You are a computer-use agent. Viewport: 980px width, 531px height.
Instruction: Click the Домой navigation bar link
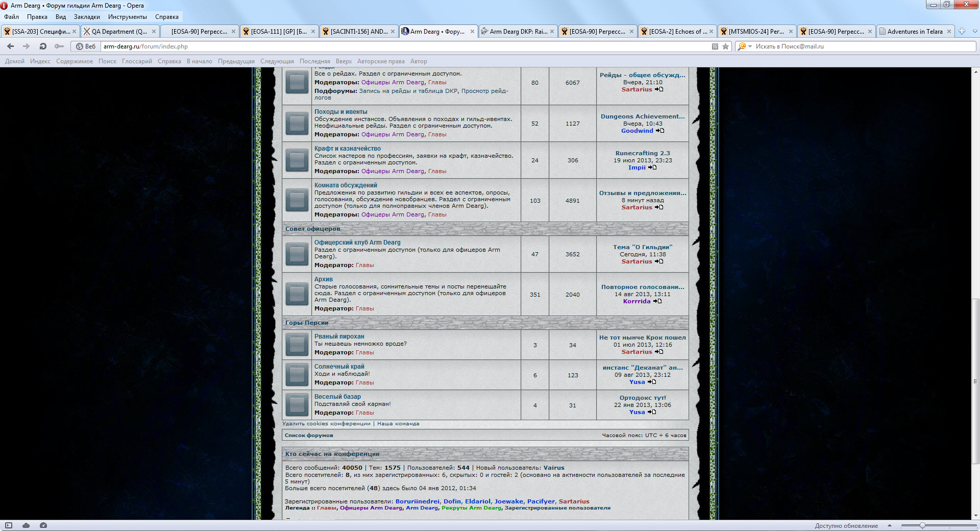pyautogui.click(x=15, y=61)
